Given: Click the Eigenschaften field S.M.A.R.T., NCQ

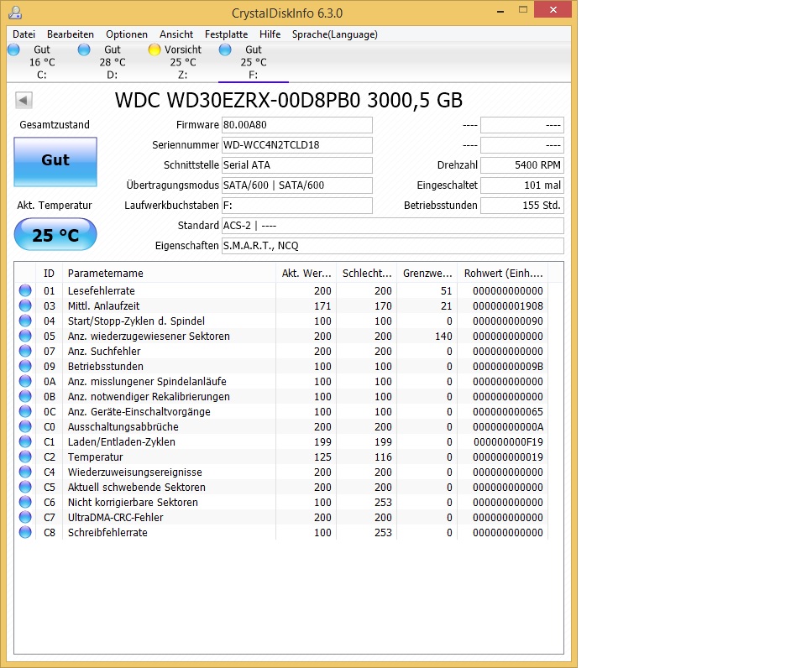Looking at the screenshot, I should (393, 246).
